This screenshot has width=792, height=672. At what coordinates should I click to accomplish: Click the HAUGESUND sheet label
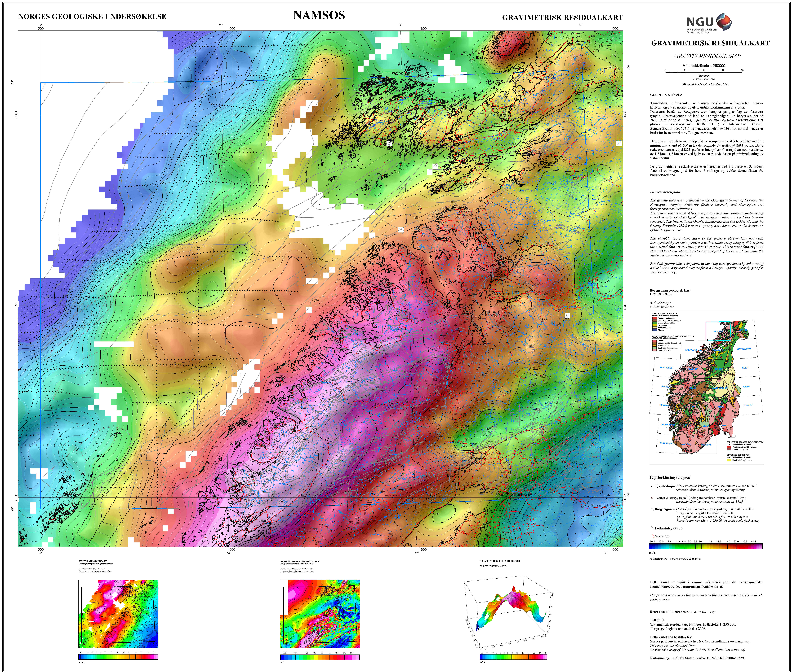click(668, 424)
